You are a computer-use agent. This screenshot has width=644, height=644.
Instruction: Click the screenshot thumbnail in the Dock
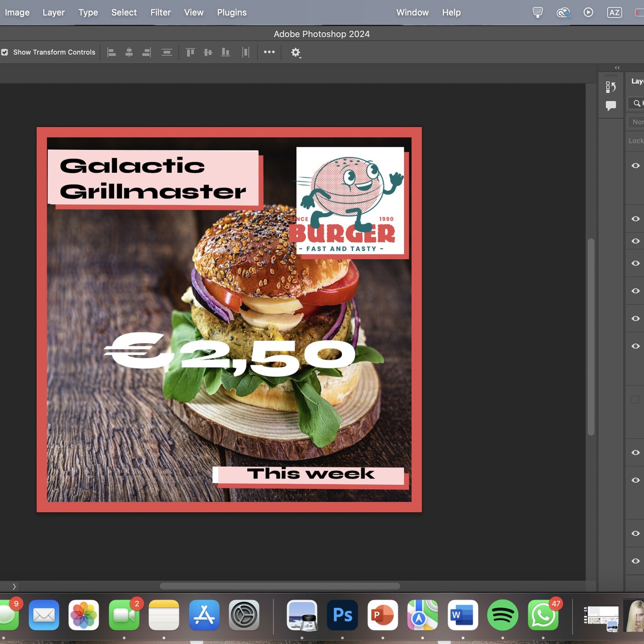point(601,618)
